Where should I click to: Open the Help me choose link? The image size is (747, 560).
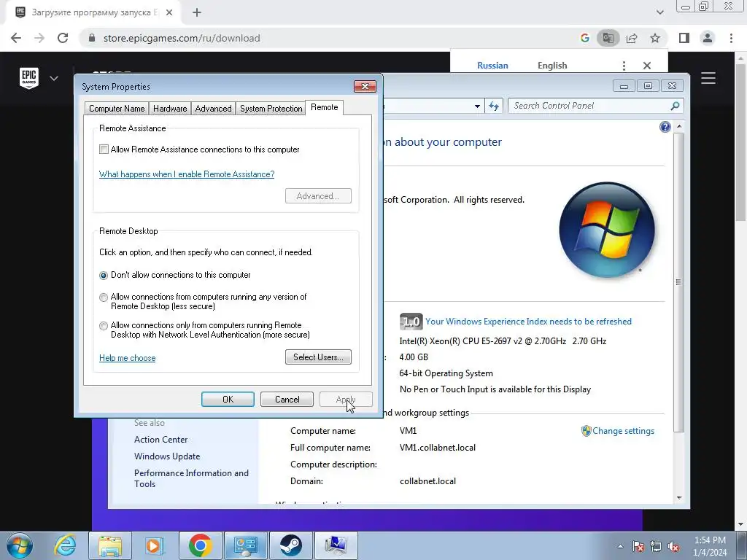coord(127,358)
